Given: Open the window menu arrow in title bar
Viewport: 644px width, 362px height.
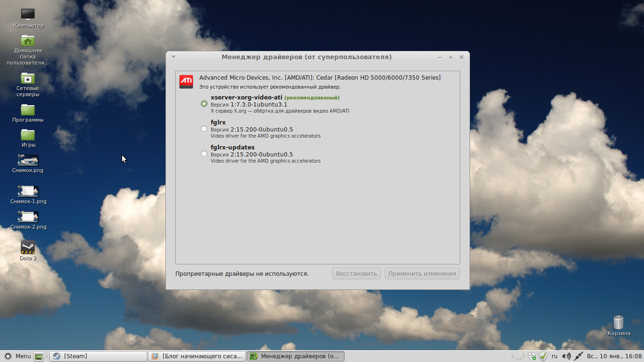Looking at the screenshot, I should click(173, 57).
